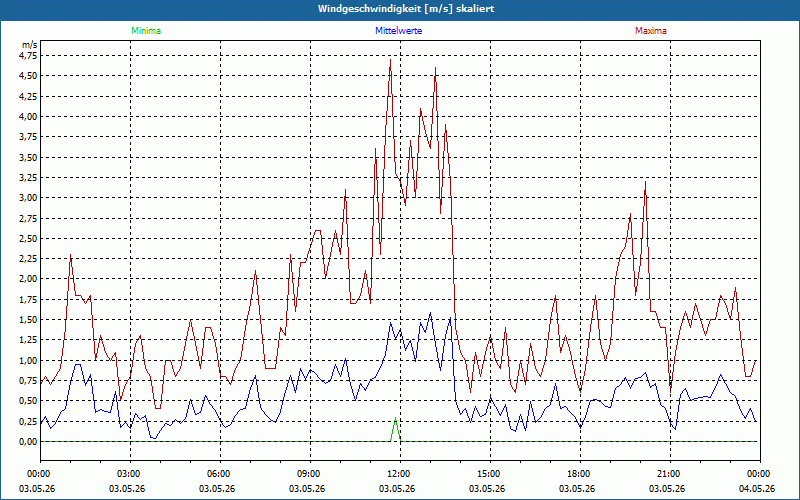Click the 4,25 y-axis value

[x=29, y=96]
